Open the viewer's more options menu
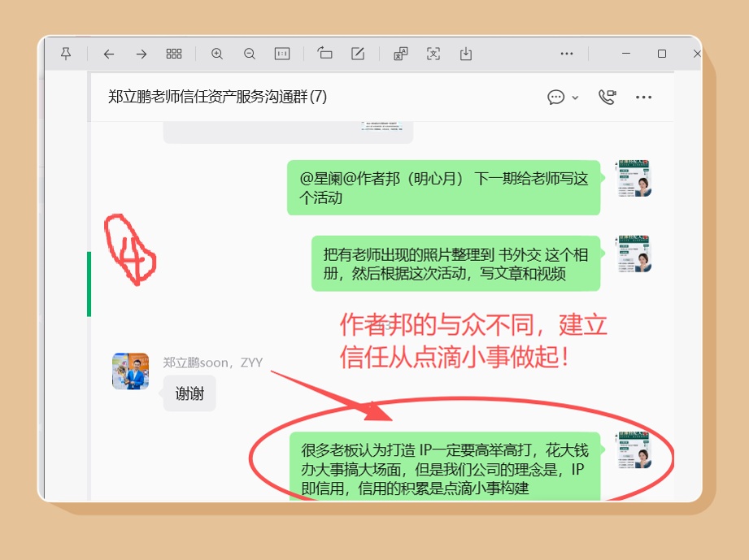Screen dimensions: 749x560 567,54
